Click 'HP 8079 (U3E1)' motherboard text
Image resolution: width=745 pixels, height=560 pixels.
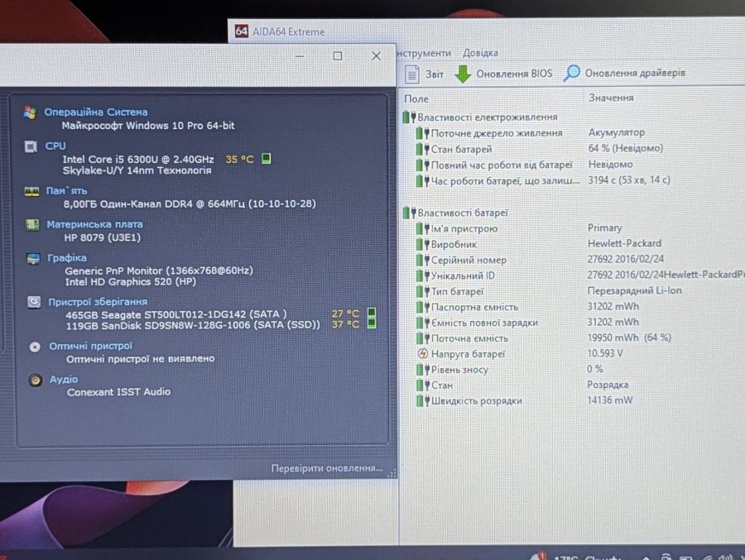pos(102,237)
